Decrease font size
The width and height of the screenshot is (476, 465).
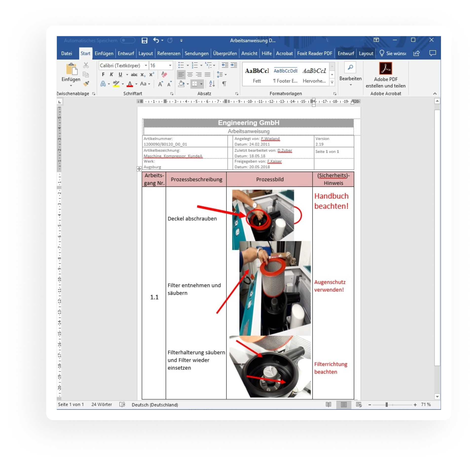pyautogui.click(x=169, y=84)
